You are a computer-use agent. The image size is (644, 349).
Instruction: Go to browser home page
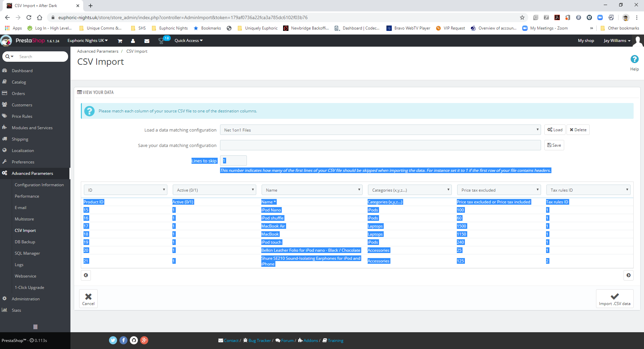coord(40,17)
